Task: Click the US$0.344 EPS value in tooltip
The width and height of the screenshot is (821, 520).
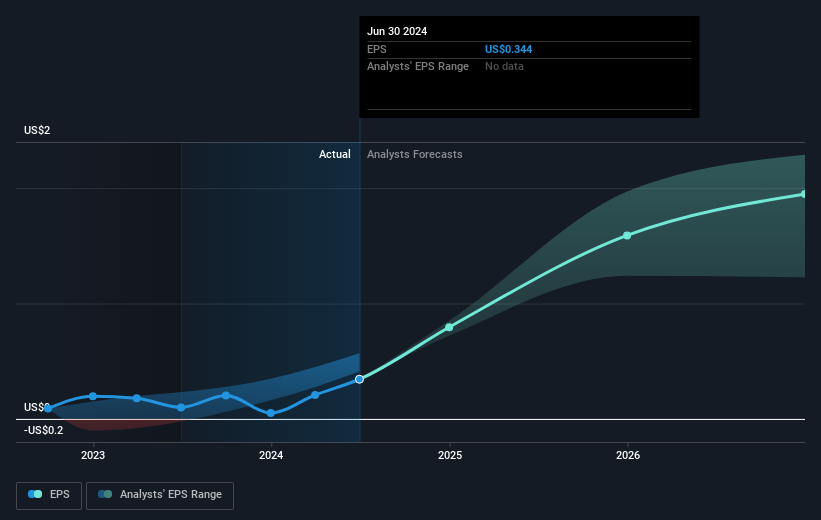Action: [508, 49]
